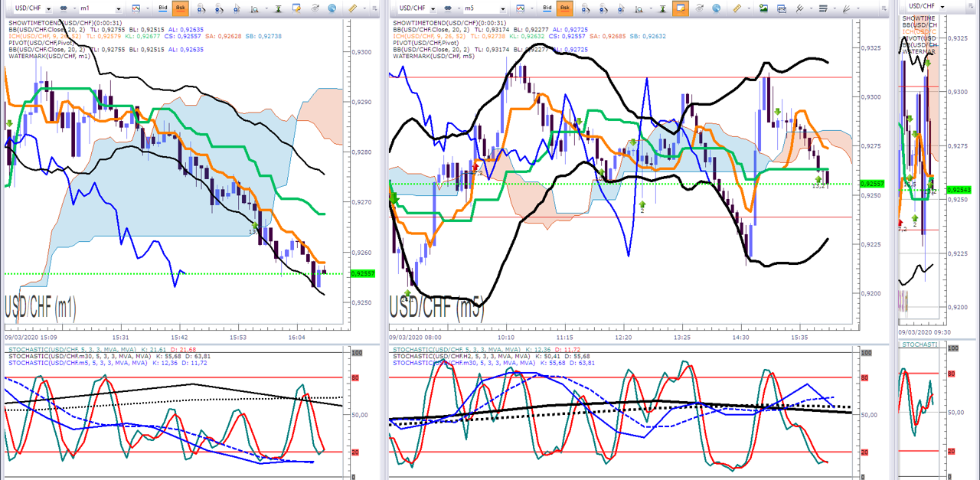Screen dimensions: 980x480
Task: Click STOCHASTIC(USD/CHF.H2) label in m5 oscillator pane
Action: (x=462, y=356)
